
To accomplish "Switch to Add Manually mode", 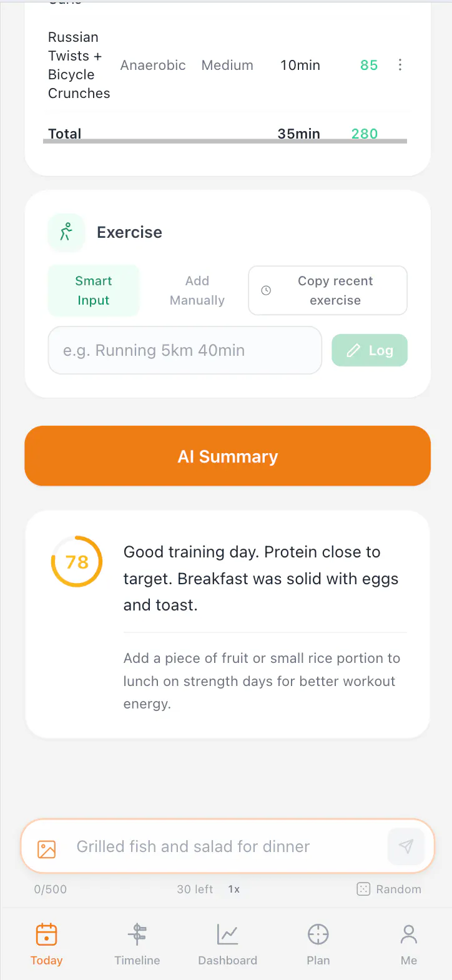I will point(197,291).
